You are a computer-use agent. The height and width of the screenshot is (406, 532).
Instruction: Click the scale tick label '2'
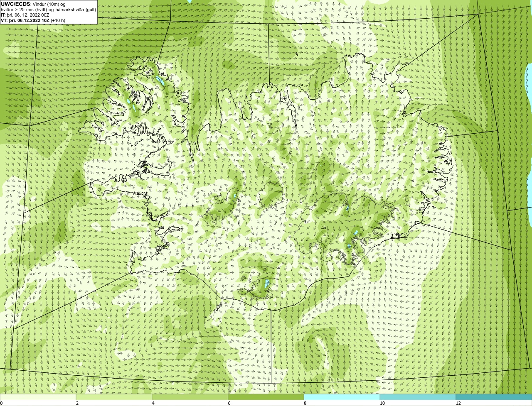tap(77, 403)
